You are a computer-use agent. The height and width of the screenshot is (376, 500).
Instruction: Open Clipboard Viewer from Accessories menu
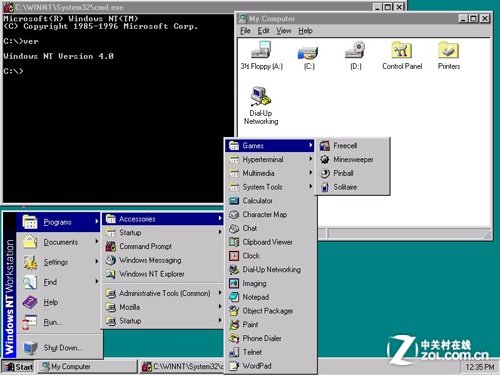click(x=270, y=242)
